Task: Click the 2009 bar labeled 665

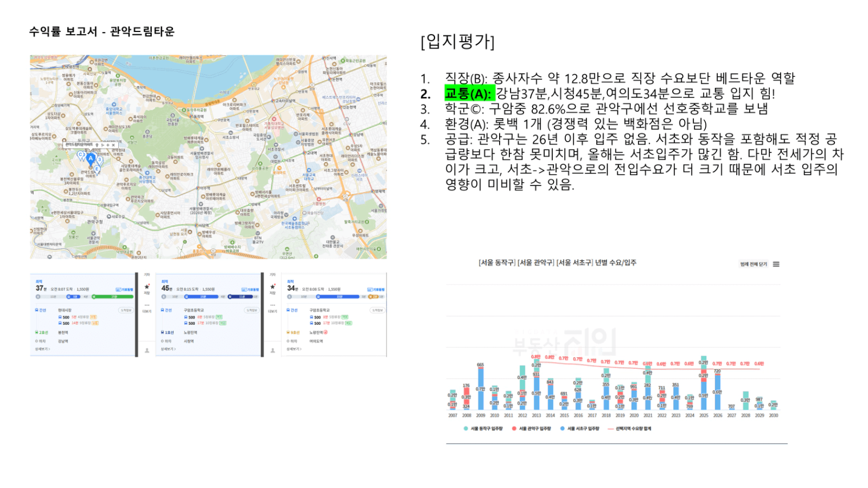Action: click(480, 389)
